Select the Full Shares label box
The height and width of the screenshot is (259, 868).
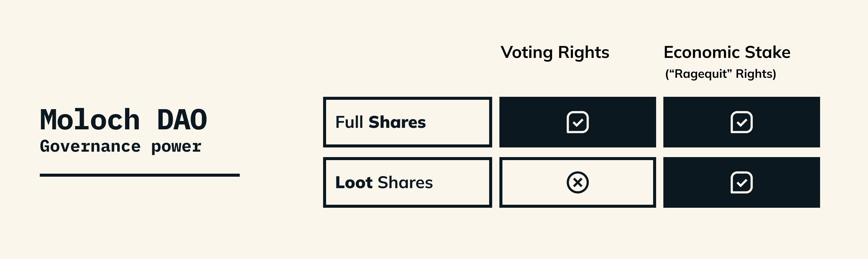pos(407,122)
